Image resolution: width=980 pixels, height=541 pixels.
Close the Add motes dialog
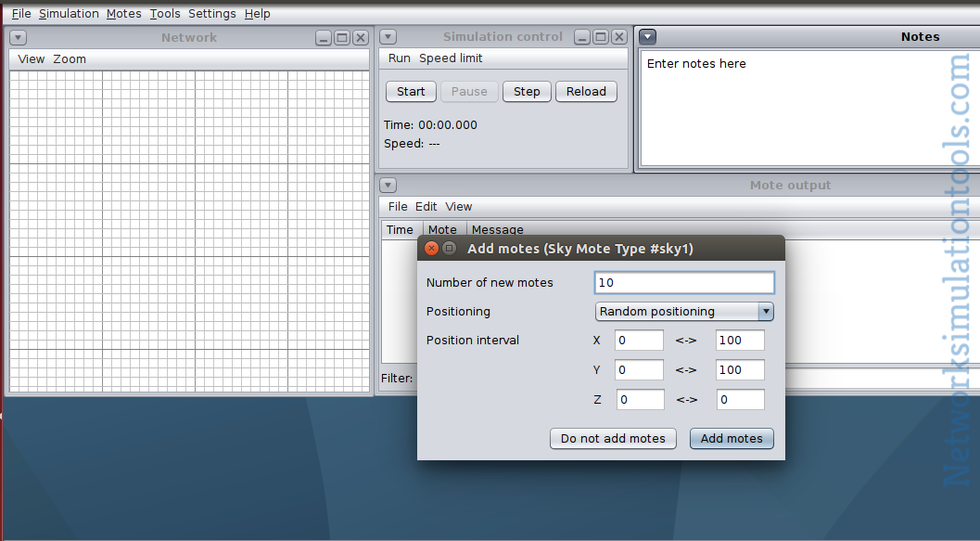click(x=431, y=249)
